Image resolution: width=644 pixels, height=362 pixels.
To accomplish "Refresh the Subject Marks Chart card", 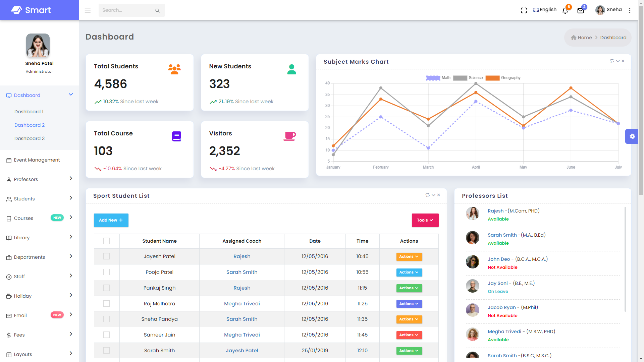I will (x=612, y=61).
